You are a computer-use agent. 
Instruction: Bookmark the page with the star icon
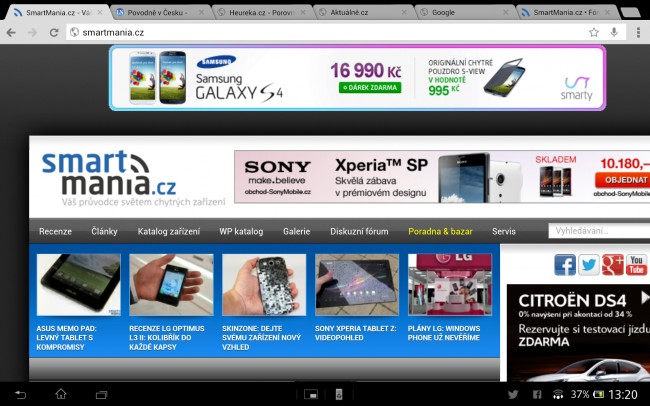(594, 32)
